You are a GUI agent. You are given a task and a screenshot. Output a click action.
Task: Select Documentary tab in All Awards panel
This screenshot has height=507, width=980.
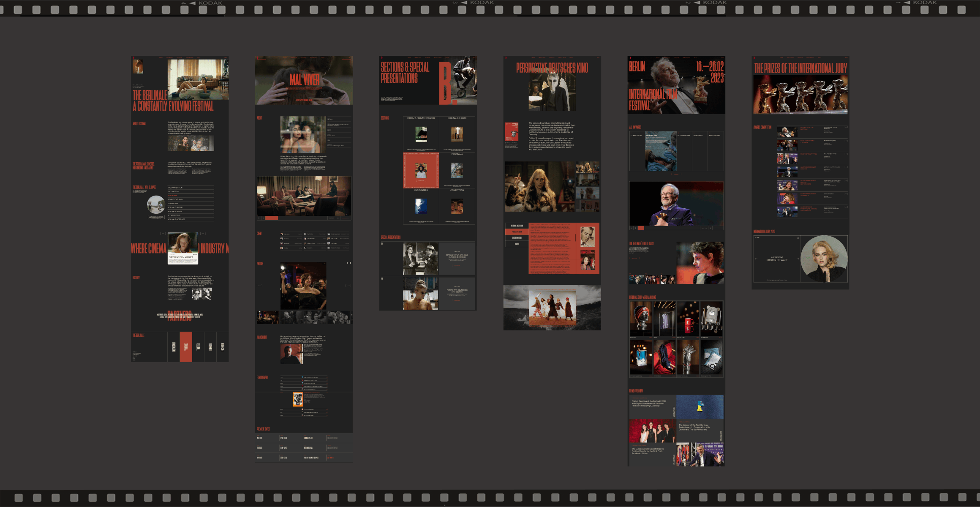point(684,136)
